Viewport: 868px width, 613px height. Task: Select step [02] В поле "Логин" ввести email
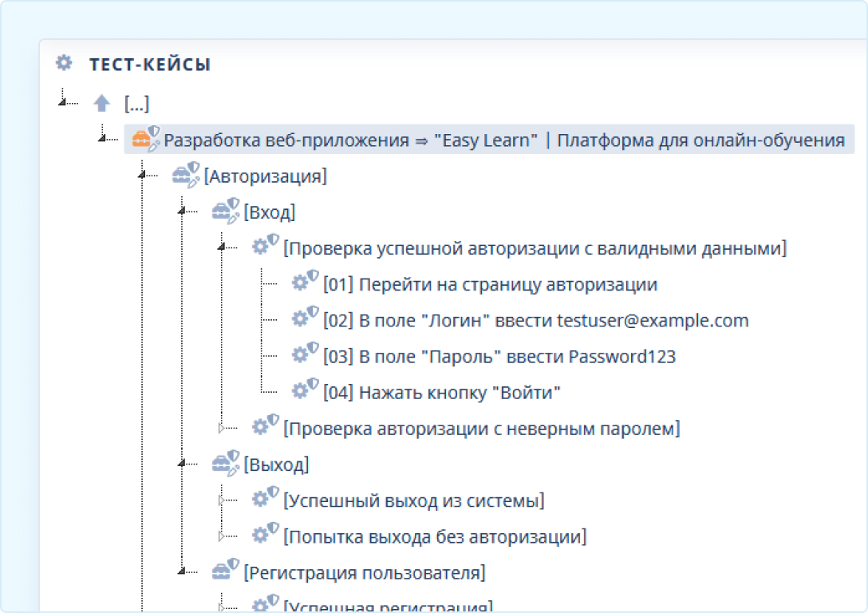click(x=535, y=320)
